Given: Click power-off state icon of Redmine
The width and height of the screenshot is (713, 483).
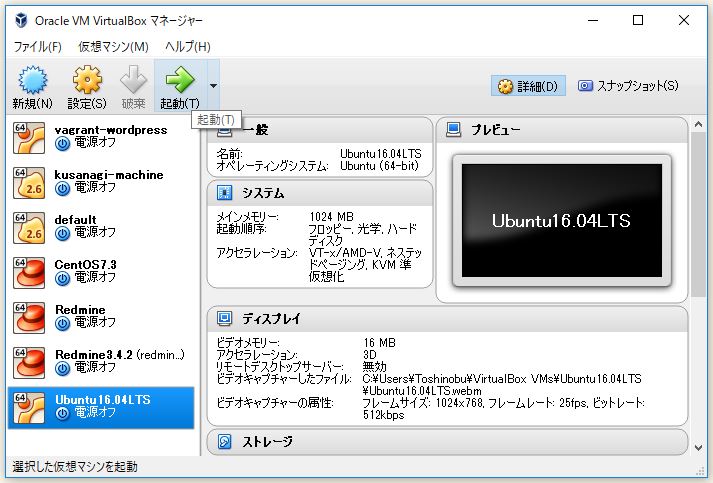Looking at the screenshot, I should pyautogui.click(x=63, y=324).
